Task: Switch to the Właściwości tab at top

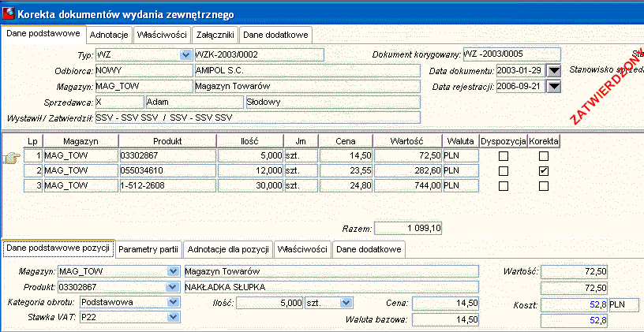Action: point(163,35)
